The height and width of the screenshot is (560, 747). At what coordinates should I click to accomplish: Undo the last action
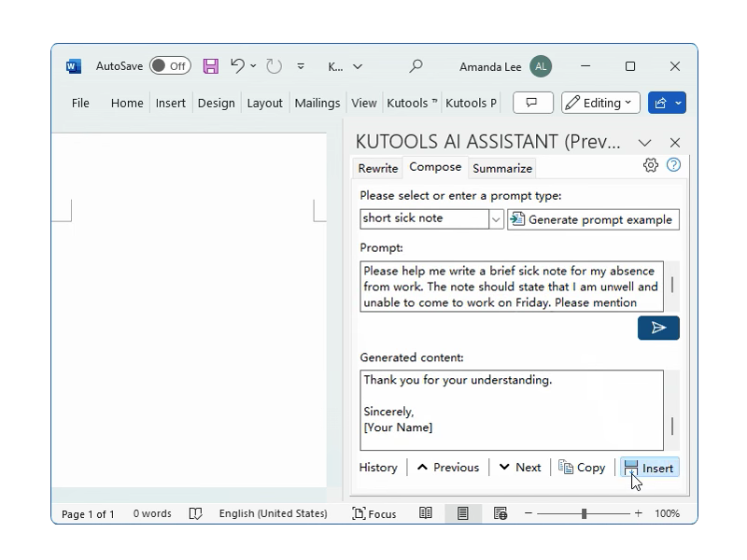coord(237,65)
